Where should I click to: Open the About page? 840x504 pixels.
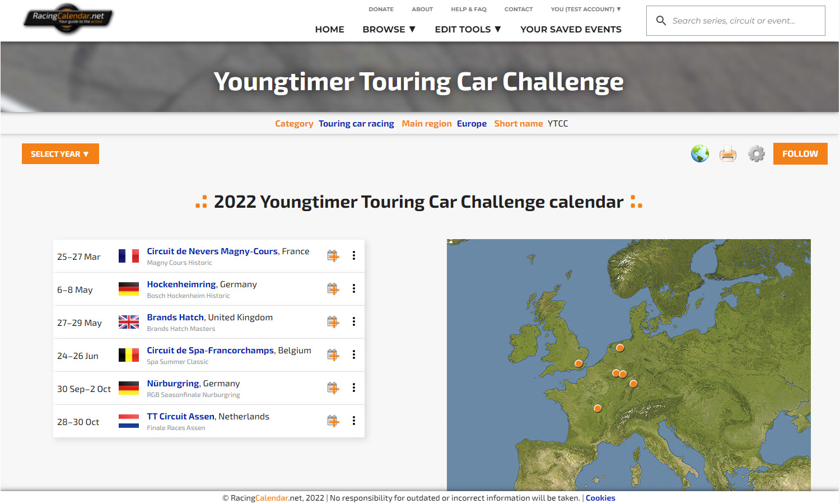(422, 9)
